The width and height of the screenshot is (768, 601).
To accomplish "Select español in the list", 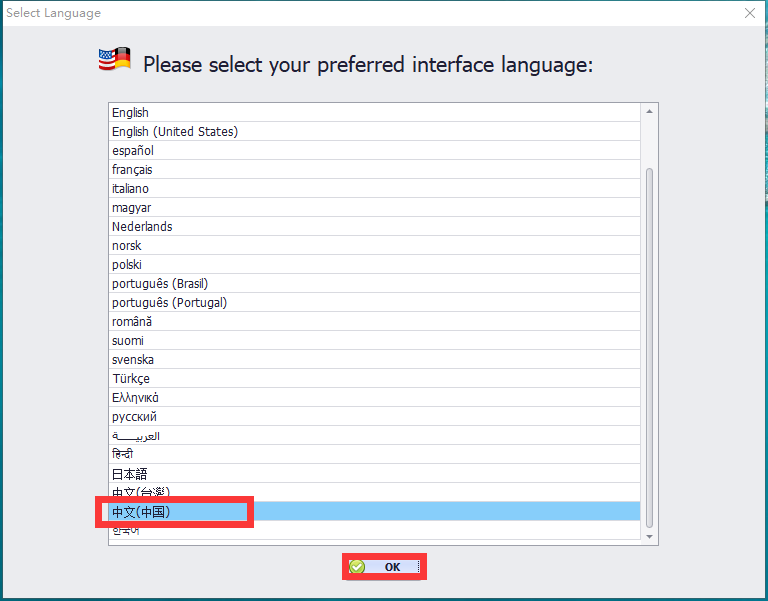I will click(x=374, y=150).
